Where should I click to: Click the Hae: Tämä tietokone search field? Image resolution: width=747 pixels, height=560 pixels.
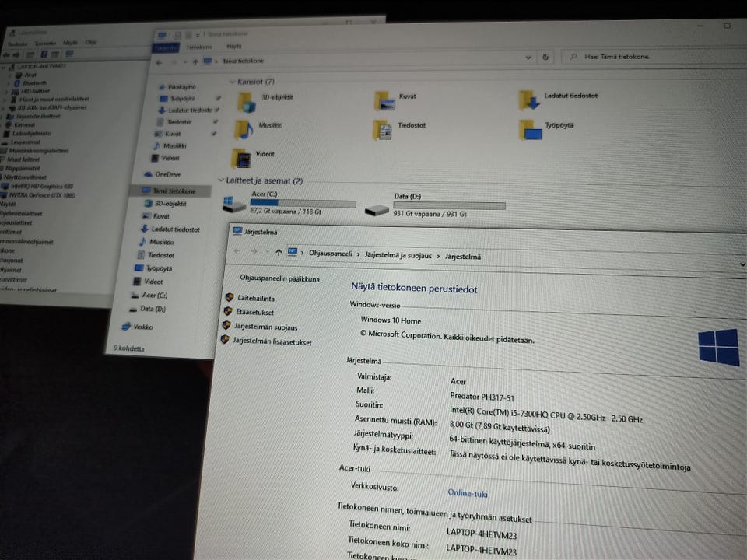pyautogui.click(x=653, y=57)
